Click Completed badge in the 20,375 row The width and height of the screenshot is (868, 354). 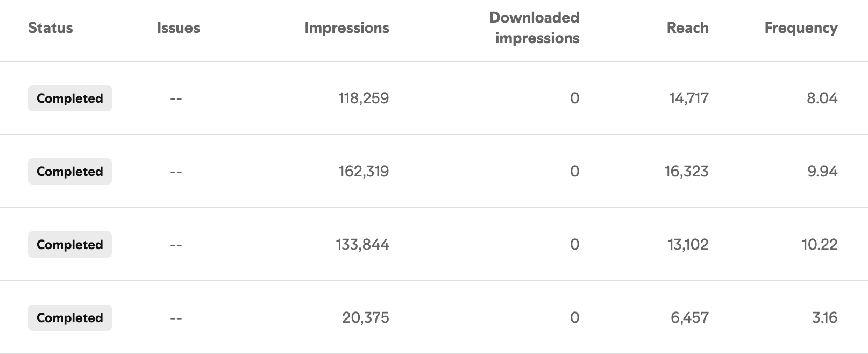70,318
